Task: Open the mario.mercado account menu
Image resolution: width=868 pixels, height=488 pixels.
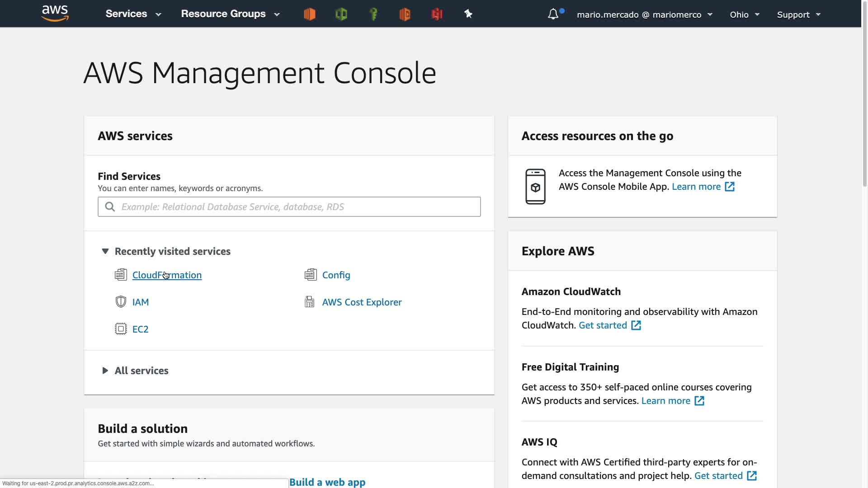Action: pyautogui.click(x=644, y=14)
